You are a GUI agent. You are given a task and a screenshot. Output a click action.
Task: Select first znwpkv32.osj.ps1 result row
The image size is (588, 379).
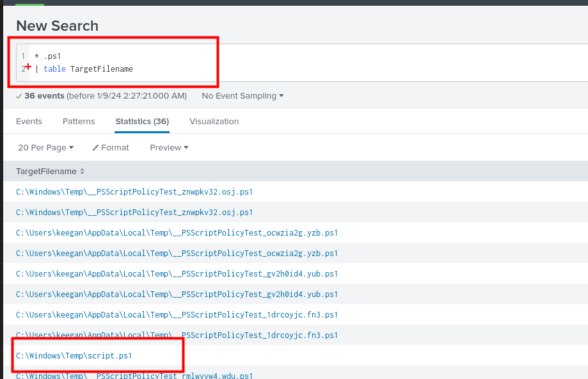click(134, 192)
